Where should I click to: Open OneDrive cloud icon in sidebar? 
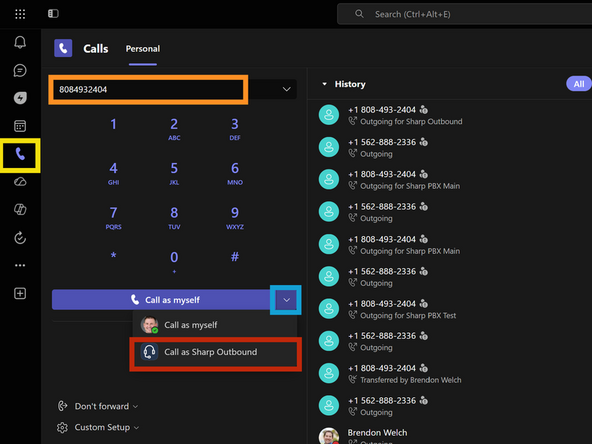(20, 182)
